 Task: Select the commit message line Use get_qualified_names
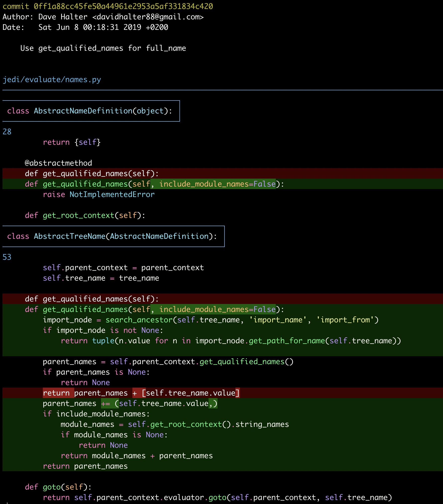coord(103,48)
